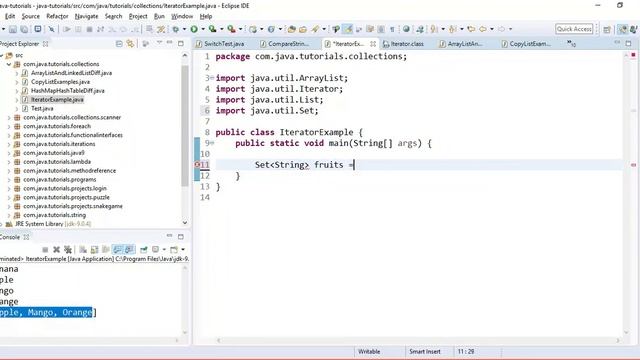Open the Refactor menu
The width and height of the screenshot is (640, 360).
tap(57, 16)
